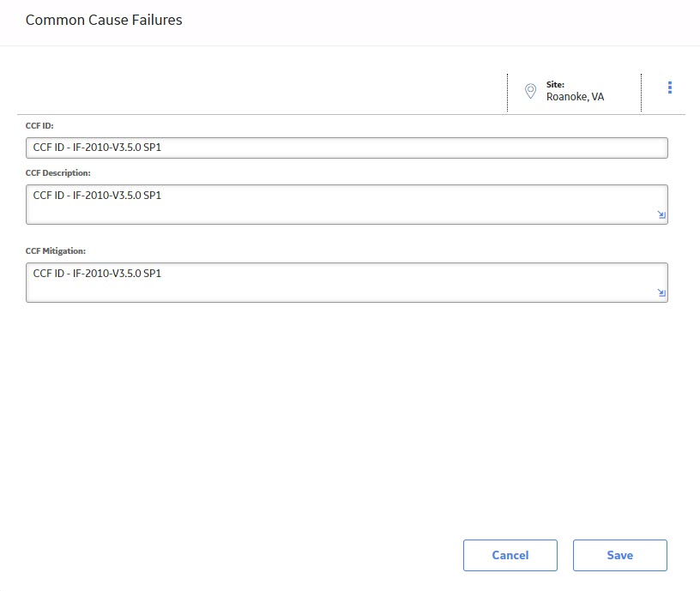Click inside the CCF Mitigation text area
Image resolution: width=700 pixels, height=591 pixels.
347,282
